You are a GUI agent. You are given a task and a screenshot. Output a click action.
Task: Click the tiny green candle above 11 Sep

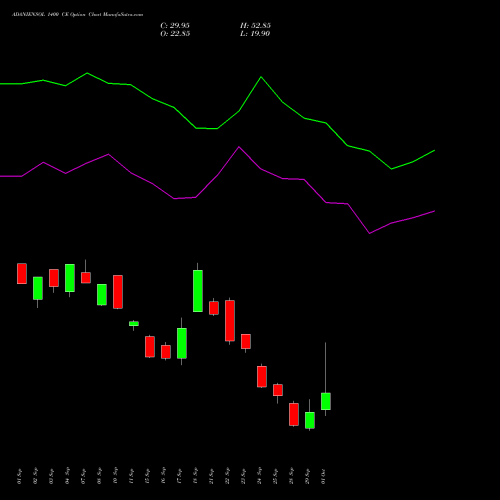click(x=134, y=324)
